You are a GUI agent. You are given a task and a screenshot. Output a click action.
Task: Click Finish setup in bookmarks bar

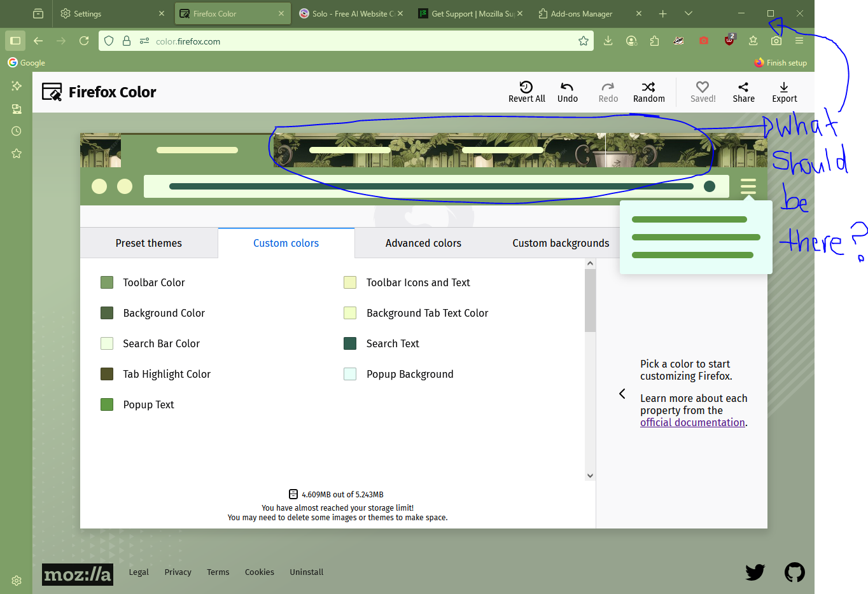click(780, 62)
